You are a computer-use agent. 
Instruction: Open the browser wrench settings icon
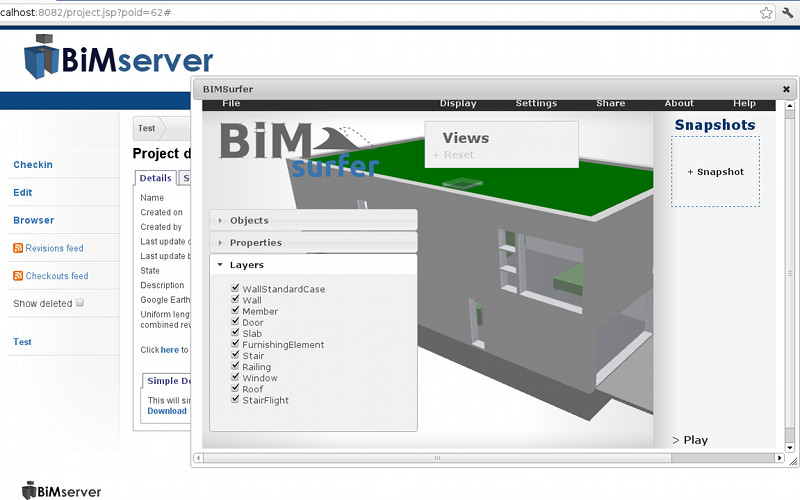[787, 13]
